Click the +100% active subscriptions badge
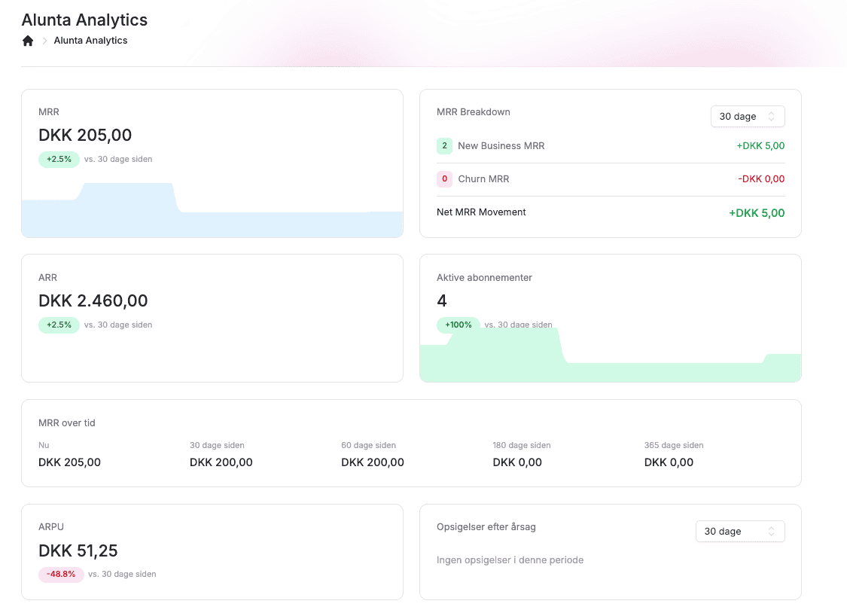847x616 pixels. 458,325
